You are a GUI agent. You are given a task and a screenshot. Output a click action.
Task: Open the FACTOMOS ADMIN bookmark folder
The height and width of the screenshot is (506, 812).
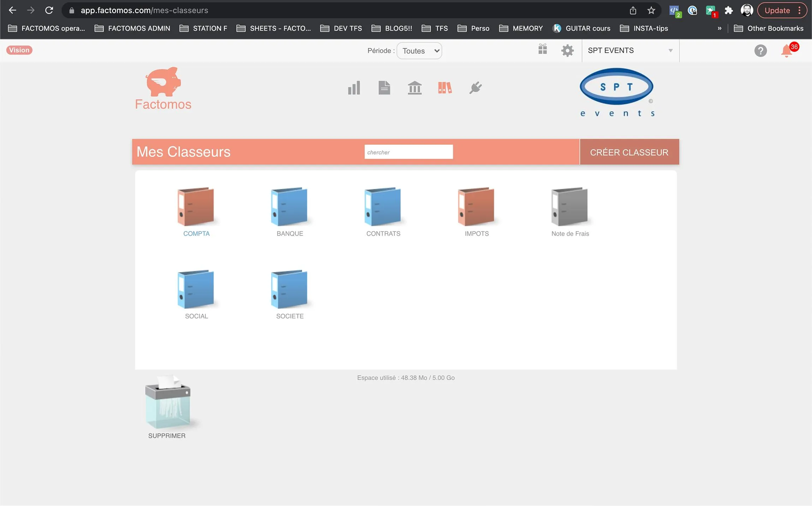coord(132,28)
